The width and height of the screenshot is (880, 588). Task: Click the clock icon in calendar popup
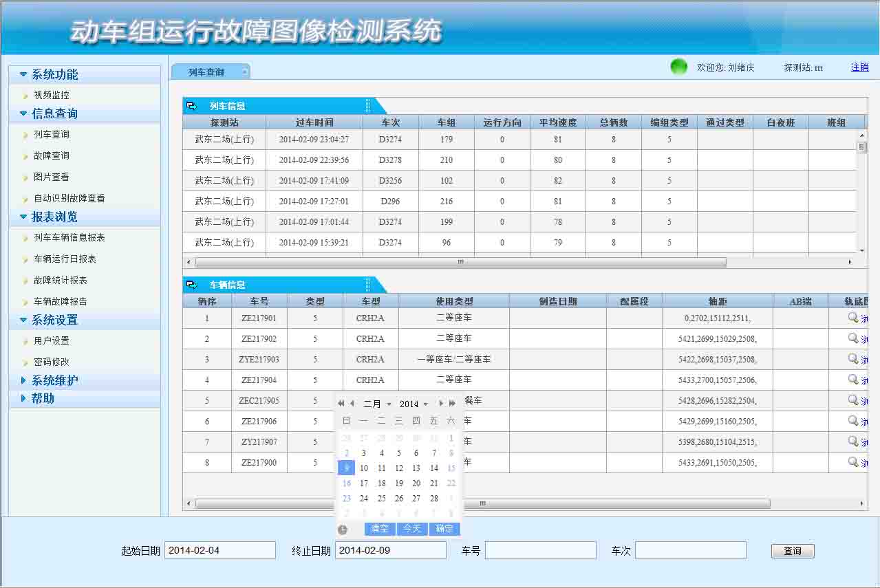pyautogui.click(x=343, y=530)
